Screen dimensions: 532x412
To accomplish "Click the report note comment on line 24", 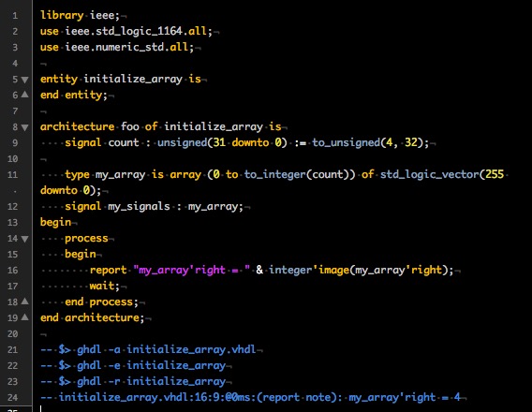I will coord(250,397).
